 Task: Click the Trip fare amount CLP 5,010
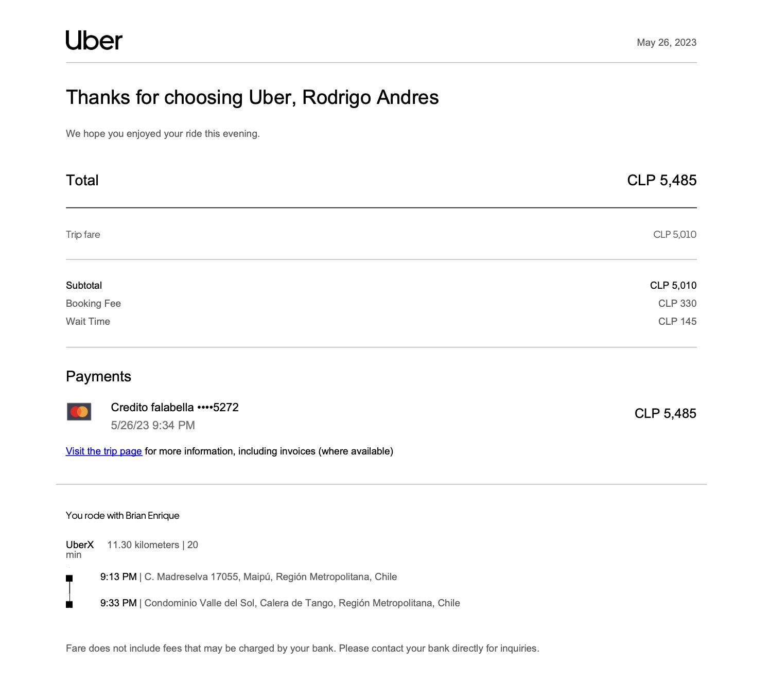click(x=674, y=235)
